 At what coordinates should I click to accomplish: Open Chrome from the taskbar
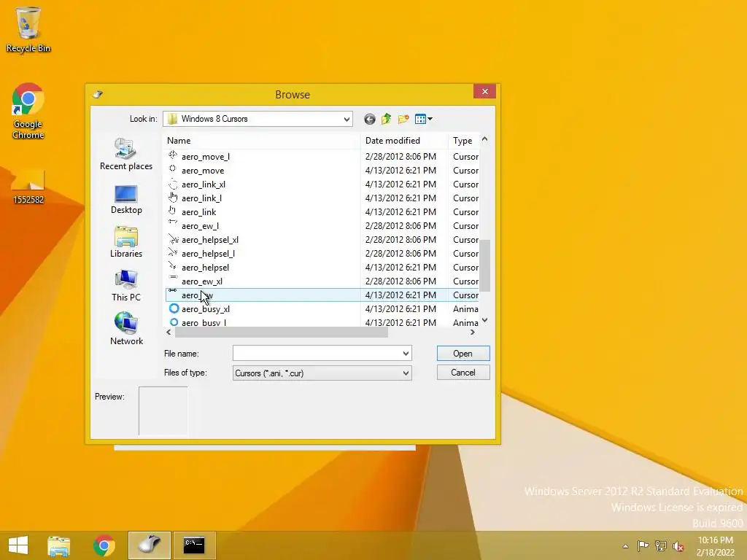pyautogui.click(x=104, y=545)
